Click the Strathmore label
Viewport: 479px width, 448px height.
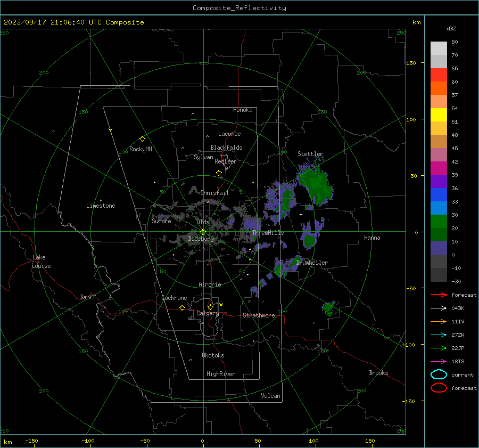pos(259,315)
